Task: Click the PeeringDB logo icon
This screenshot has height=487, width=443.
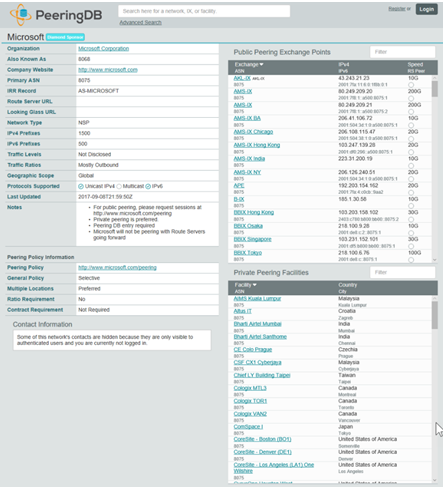Action: 20,15
